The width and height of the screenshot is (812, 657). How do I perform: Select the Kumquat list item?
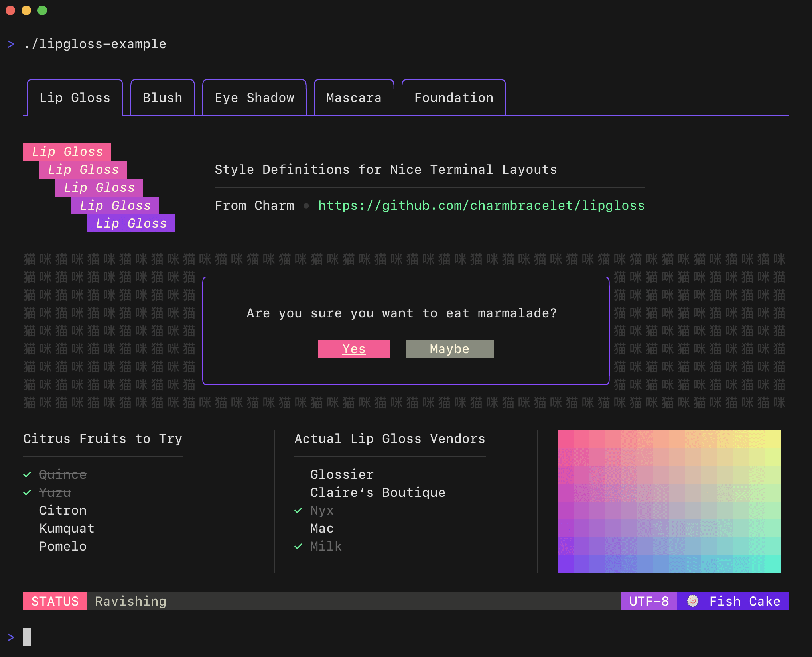[67, 528]
